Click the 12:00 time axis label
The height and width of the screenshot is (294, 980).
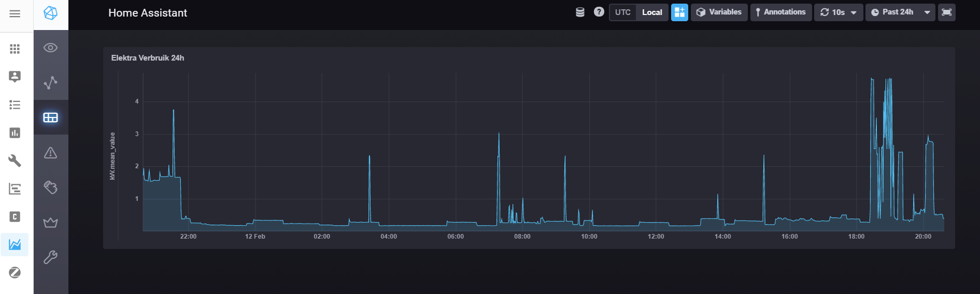click(656, 237)
